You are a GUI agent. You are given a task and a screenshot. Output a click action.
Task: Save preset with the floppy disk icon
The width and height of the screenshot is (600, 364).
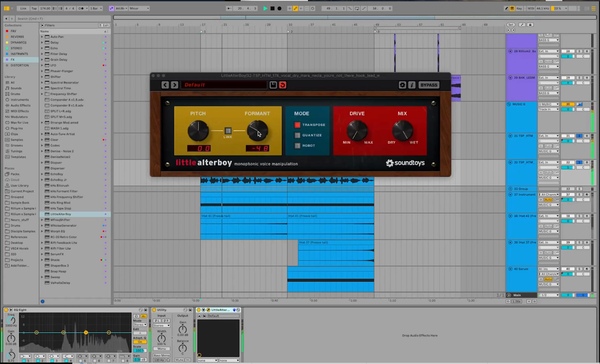pos(273,85)
